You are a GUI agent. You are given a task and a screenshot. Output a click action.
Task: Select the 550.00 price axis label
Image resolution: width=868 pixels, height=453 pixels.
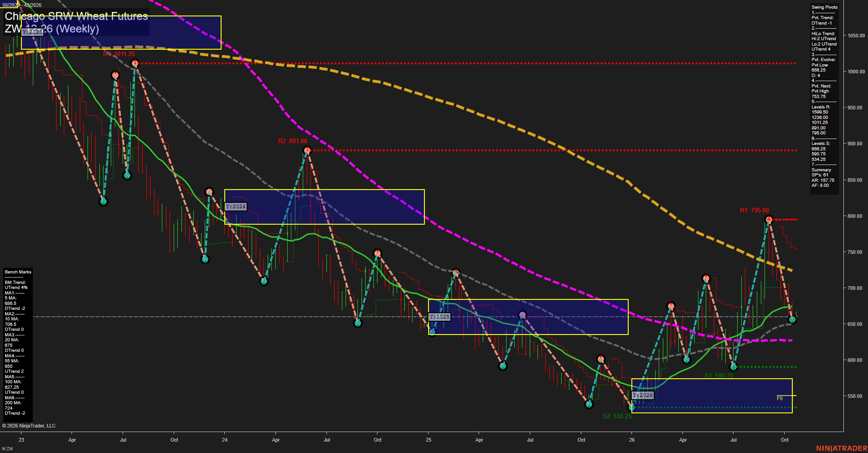coord(855,396)
